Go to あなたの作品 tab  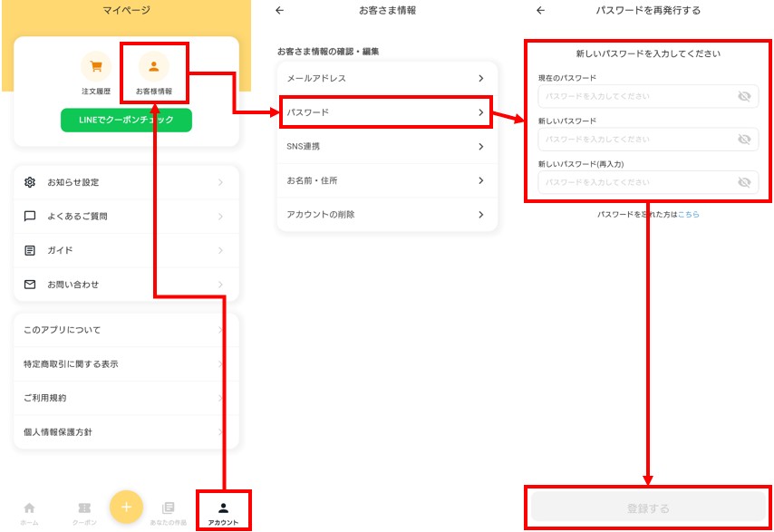pyautogui.click(x=169, y=513)
